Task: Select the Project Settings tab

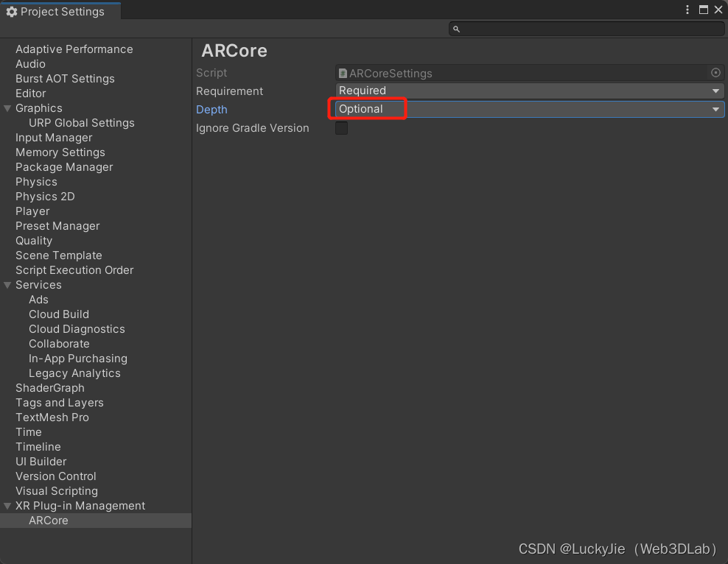Action: pos(61,12)
